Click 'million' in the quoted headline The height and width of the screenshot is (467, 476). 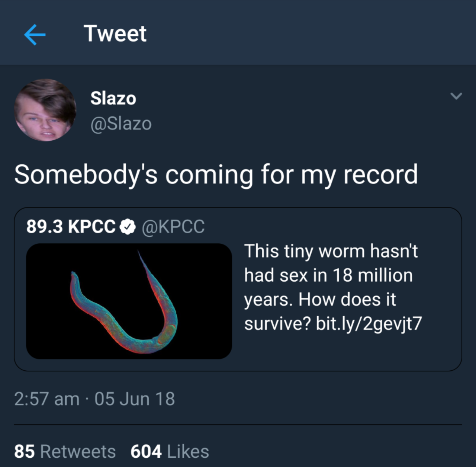(x=385, y=275)
